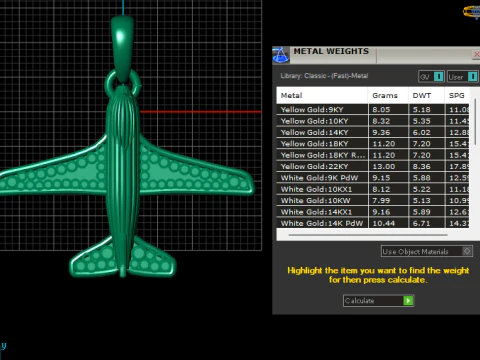
Task: Open the Use Object Materials option
Action: 427,251
